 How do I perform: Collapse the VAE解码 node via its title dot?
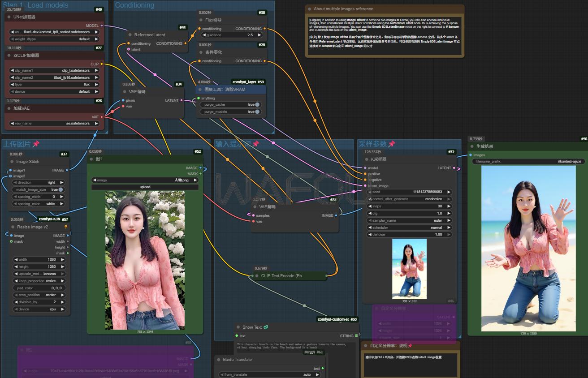coord(254,206)
